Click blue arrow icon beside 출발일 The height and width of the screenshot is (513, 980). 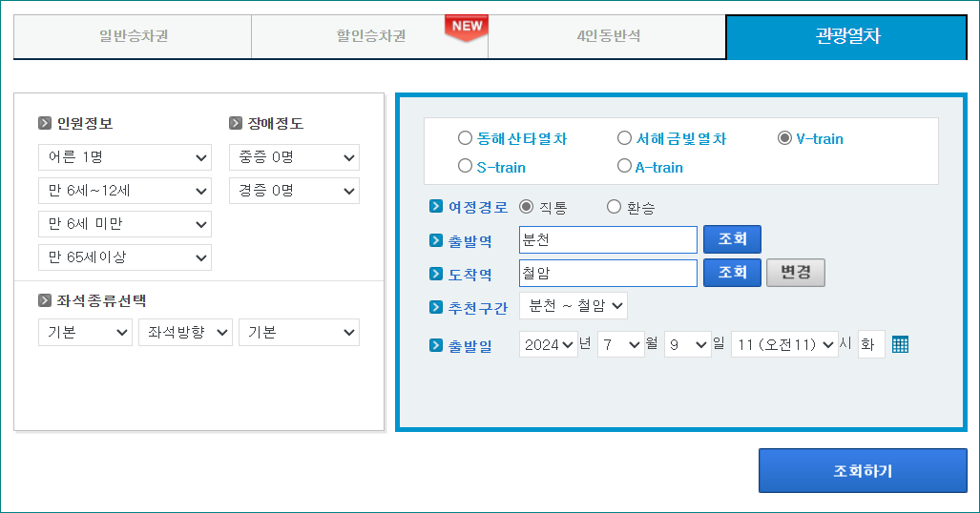[436, 345]
